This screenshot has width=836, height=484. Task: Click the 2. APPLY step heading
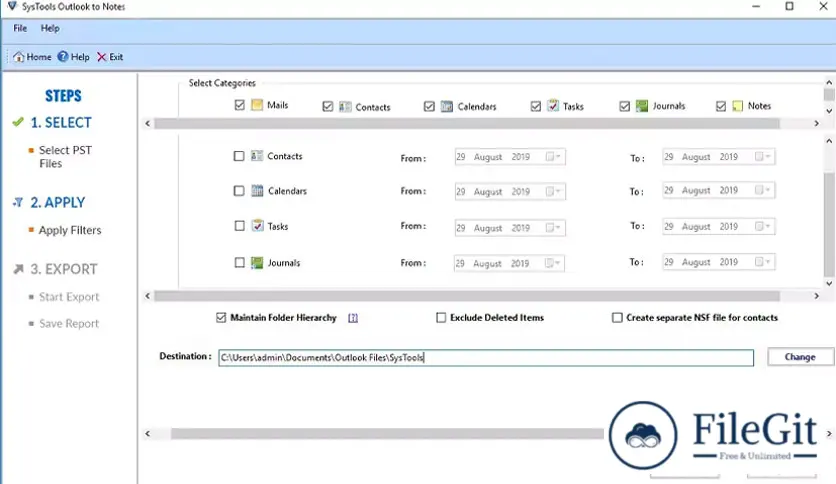(x=58, y=203)
